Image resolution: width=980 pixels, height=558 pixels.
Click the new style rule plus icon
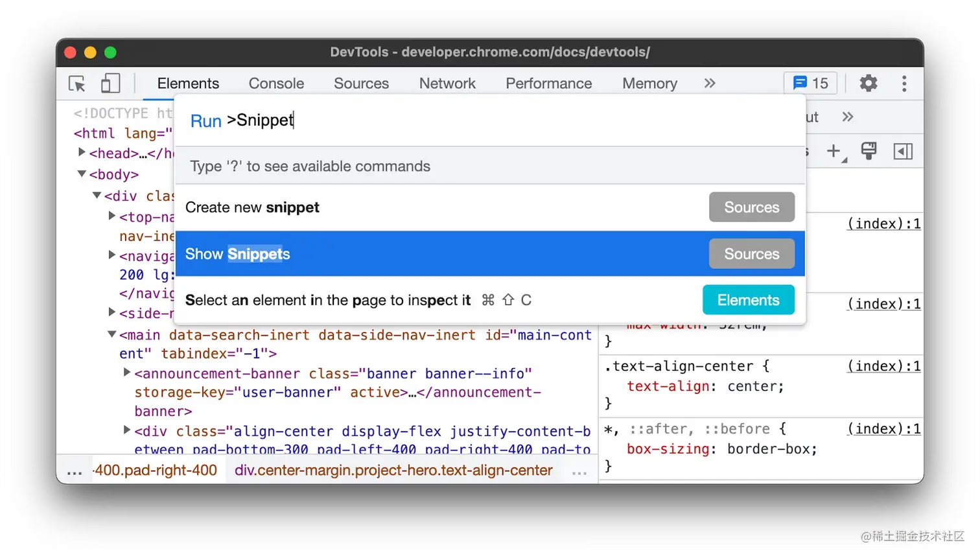click(834, 152)
